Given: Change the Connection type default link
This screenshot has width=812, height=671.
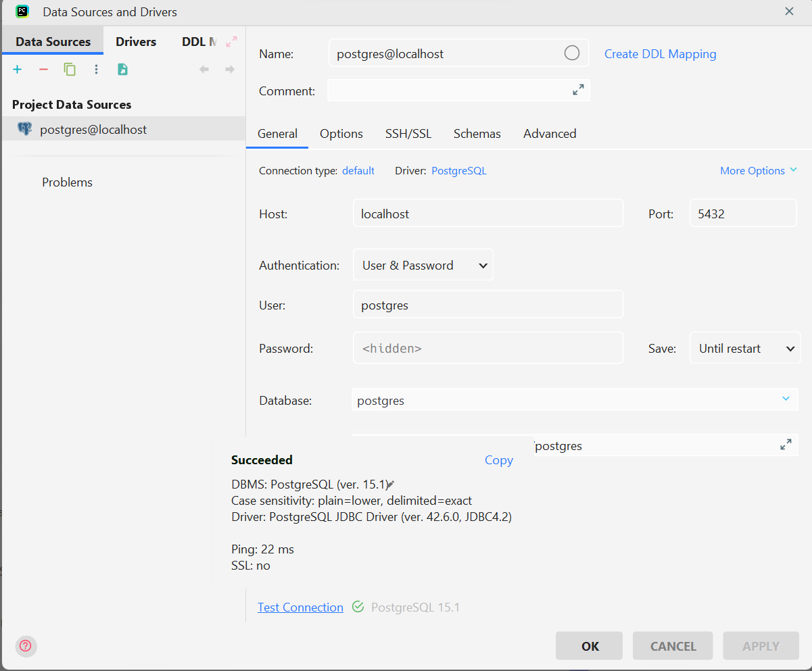Looking at the screenshot, I should coord(358,170).
